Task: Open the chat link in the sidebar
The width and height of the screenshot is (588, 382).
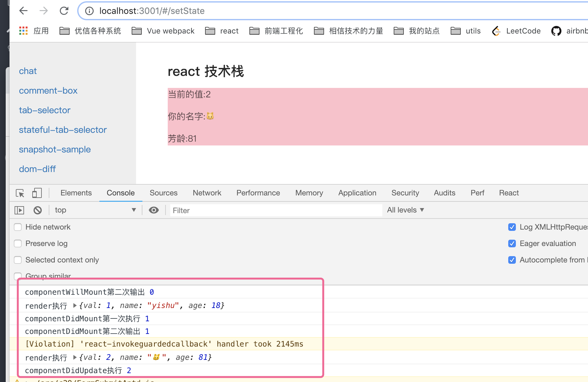Action: pyautogui.click(x=28, y=71)
